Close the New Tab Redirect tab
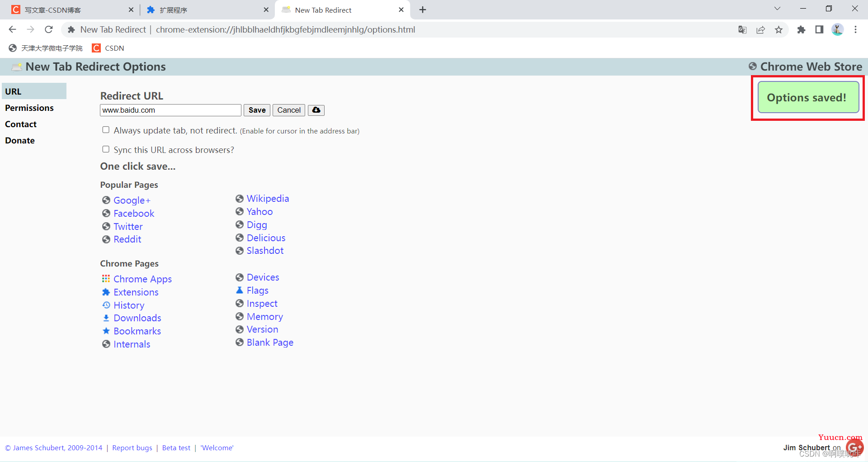This screenshot has height=462, width=868. coord(401,10)
